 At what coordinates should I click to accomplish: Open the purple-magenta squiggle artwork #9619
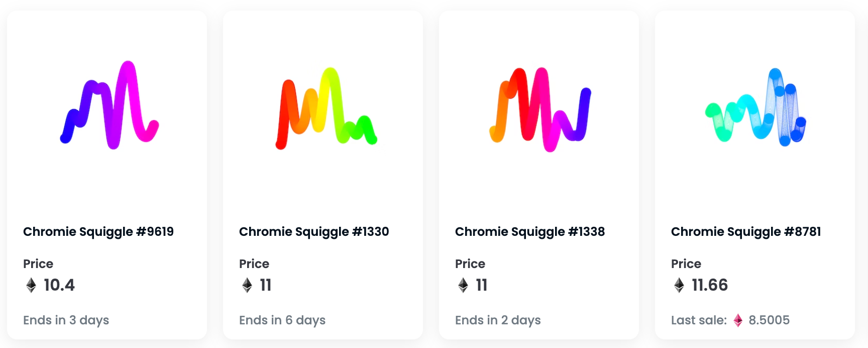tap(110, 105)
